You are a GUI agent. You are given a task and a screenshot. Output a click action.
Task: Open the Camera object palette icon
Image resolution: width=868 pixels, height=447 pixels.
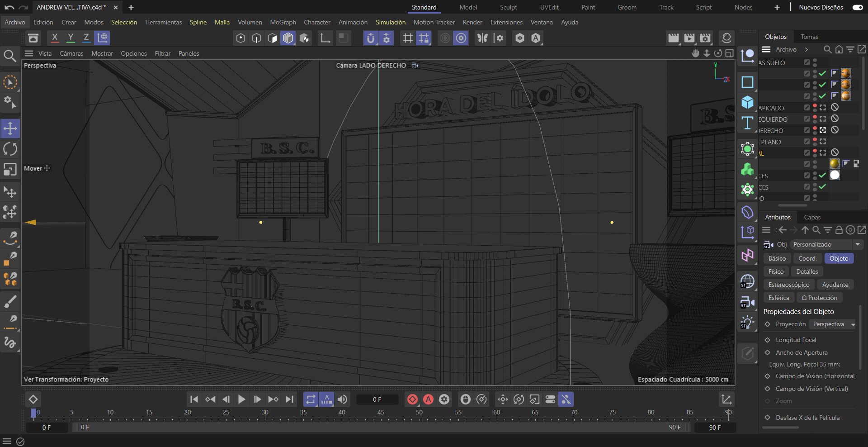click(747, 302)
